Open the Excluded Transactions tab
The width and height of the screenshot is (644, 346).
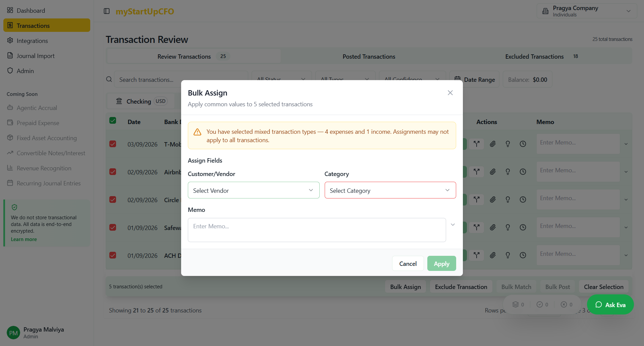click(x=534, y=57)
